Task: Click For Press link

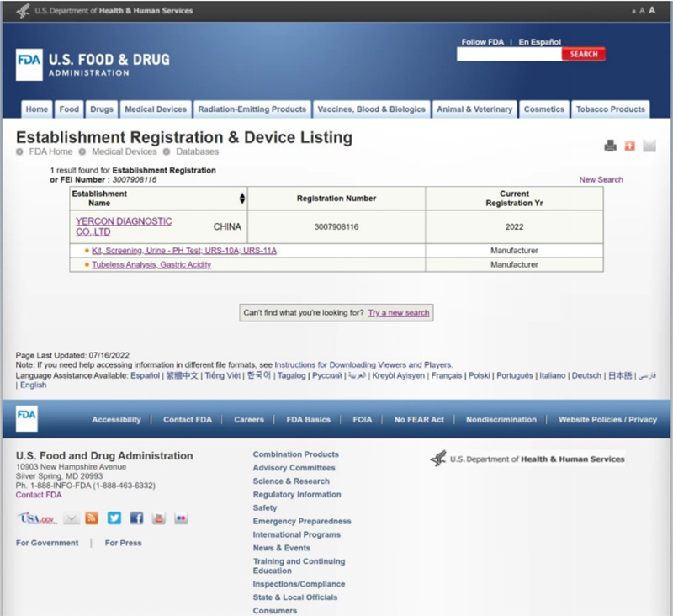Action: [x=123, y=543]
